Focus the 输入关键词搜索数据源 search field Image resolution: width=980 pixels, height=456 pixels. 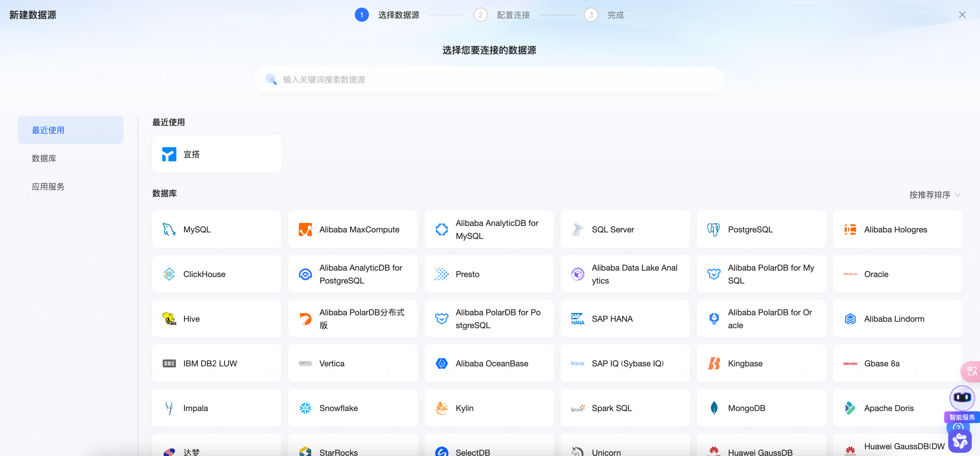(x=489, y=79)
